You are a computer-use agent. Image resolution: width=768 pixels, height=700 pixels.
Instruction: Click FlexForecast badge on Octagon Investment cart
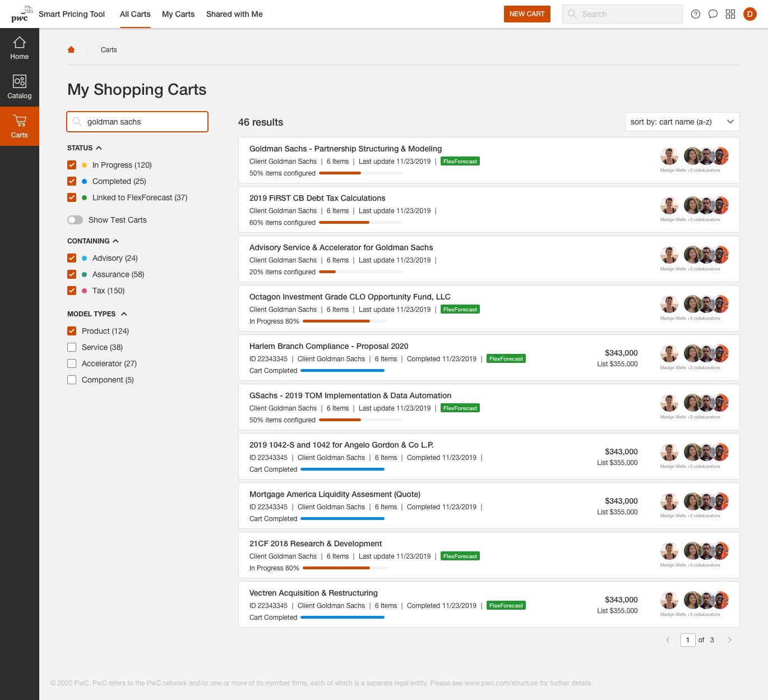tap(460, 310)
